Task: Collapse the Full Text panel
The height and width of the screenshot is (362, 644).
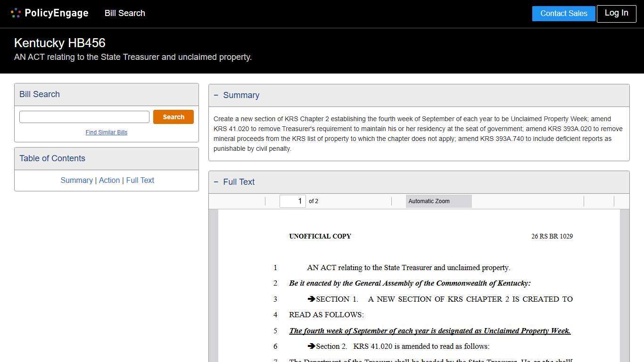Action: (x=216, y=182)
